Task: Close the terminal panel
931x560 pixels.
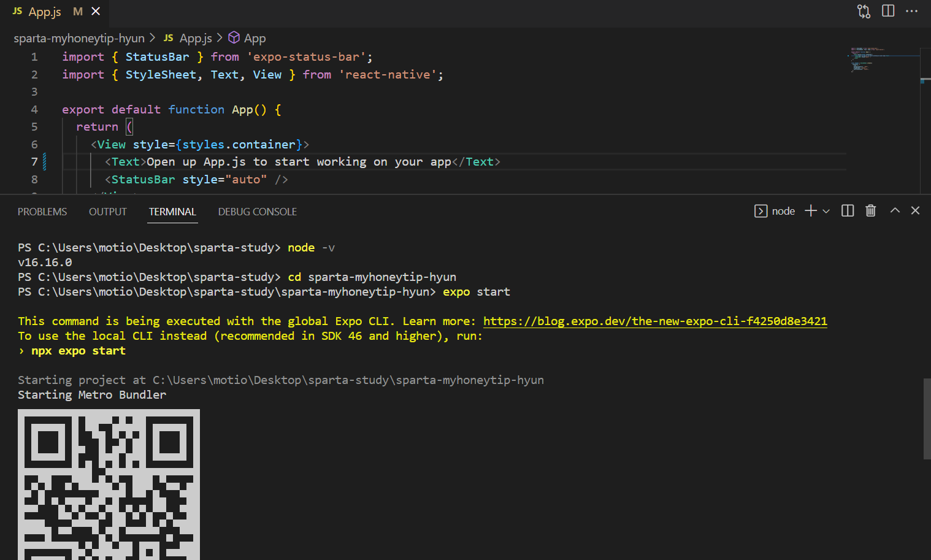Action: [915, 210]
